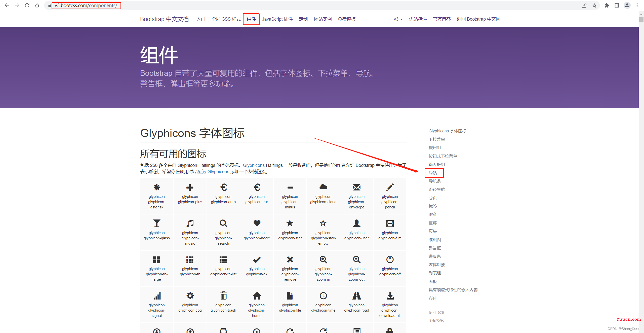The height and width of the screenshot is (333, 644).
Task: Click 主题预览 in the sidebar
Action: pos(436,321)
